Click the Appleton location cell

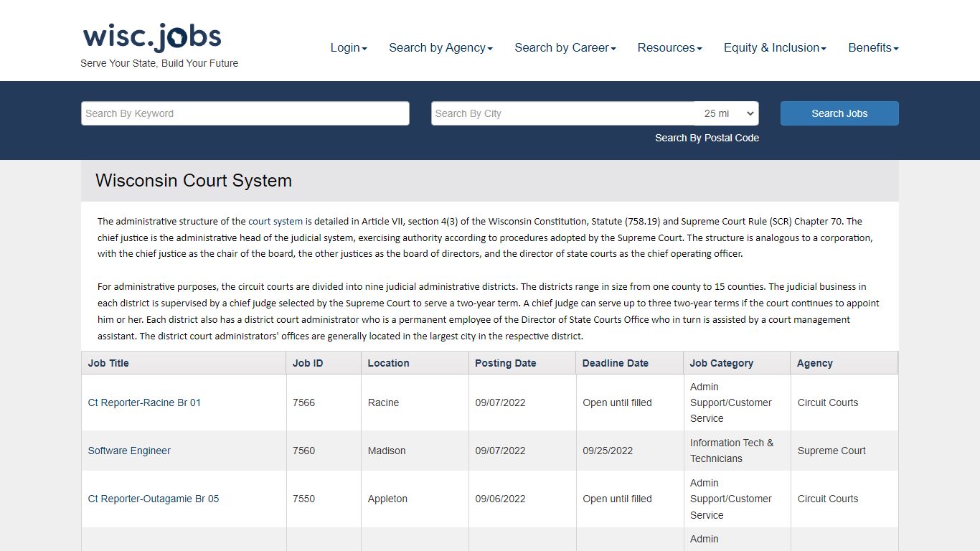click(415, 499)
